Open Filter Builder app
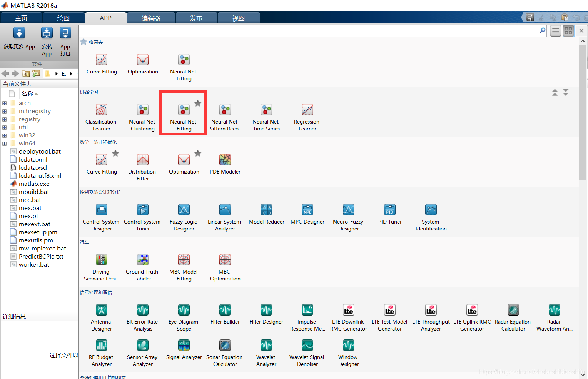 tap(225, 314)
